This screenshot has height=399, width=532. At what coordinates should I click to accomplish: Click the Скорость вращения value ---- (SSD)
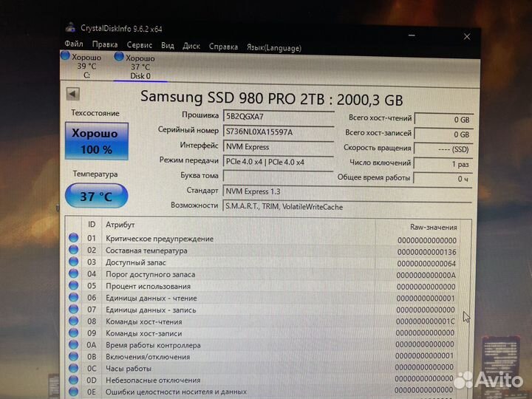[x=443, y=149]
